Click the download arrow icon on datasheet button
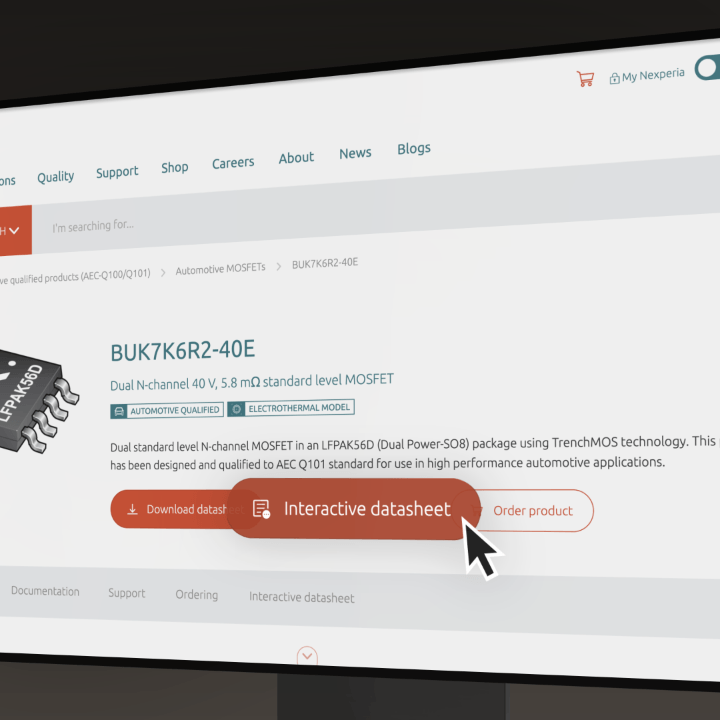 [132, 509]
